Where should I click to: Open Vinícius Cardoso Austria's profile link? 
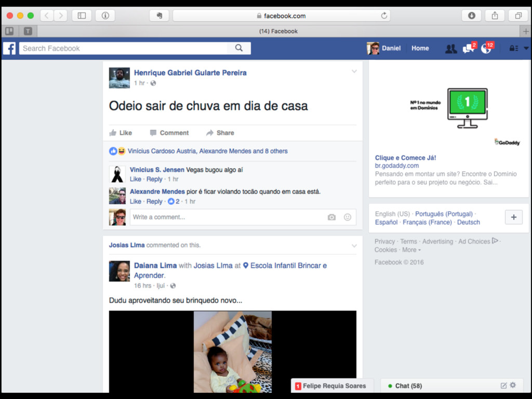point(162,151)
